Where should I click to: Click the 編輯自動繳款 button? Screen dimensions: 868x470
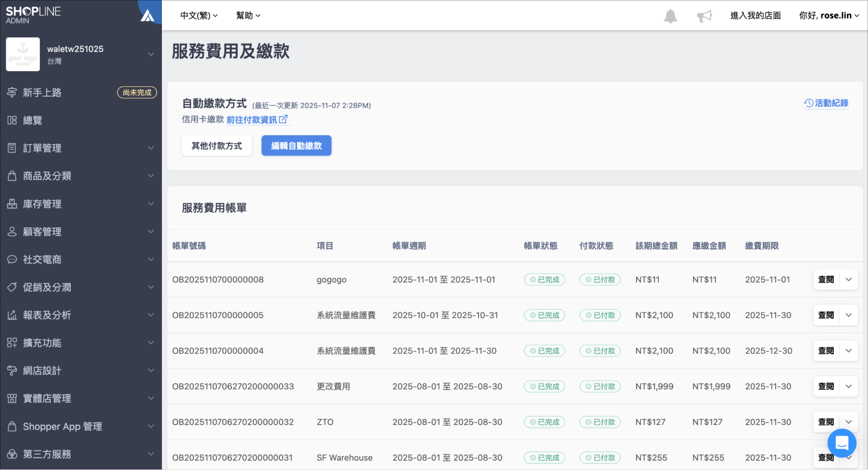click(296, 146)
